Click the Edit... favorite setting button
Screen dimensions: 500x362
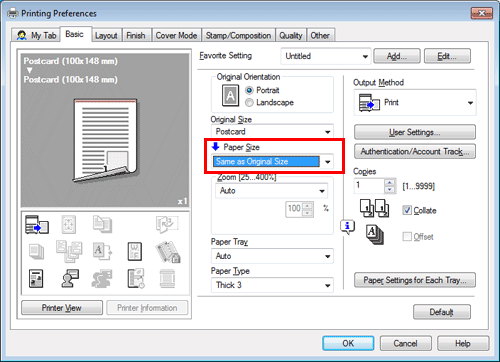coord(447,56)
